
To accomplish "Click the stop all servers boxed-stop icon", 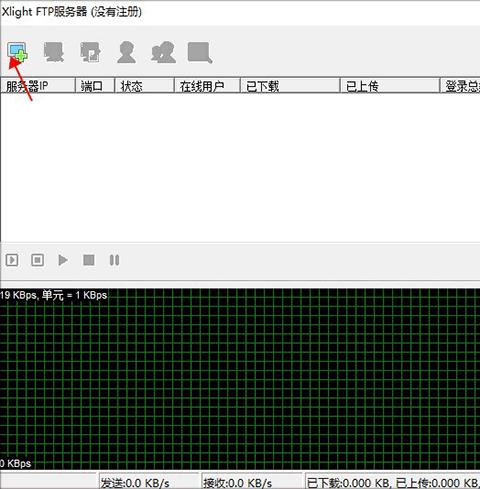I will 37,260.
